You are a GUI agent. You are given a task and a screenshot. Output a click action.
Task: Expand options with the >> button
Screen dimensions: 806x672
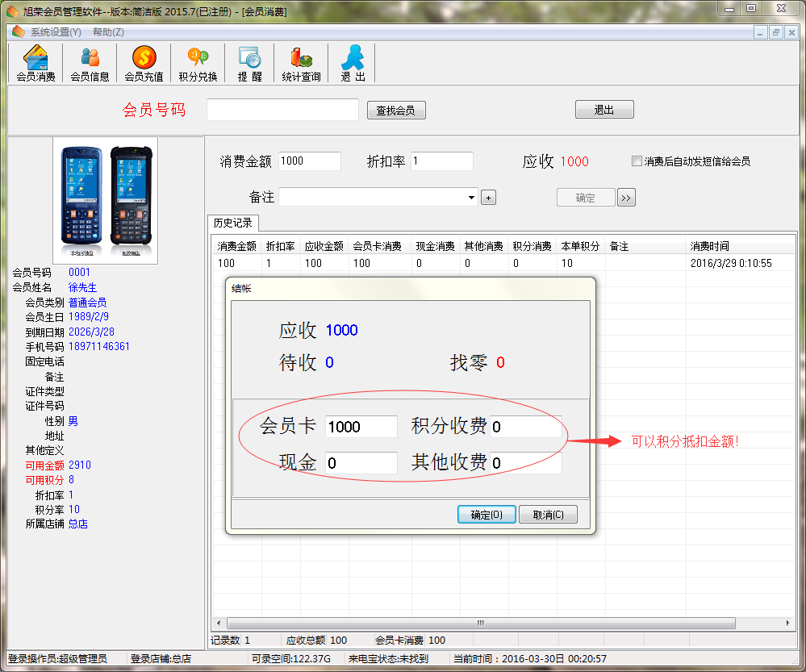click(626, 198)
